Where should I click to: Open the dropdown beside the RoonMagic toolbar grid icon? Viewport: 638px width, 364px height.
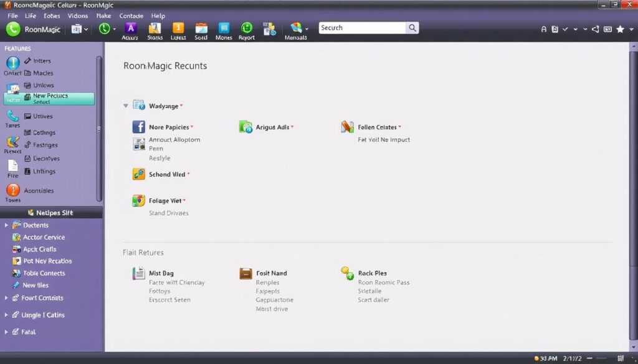coord(86,29)
